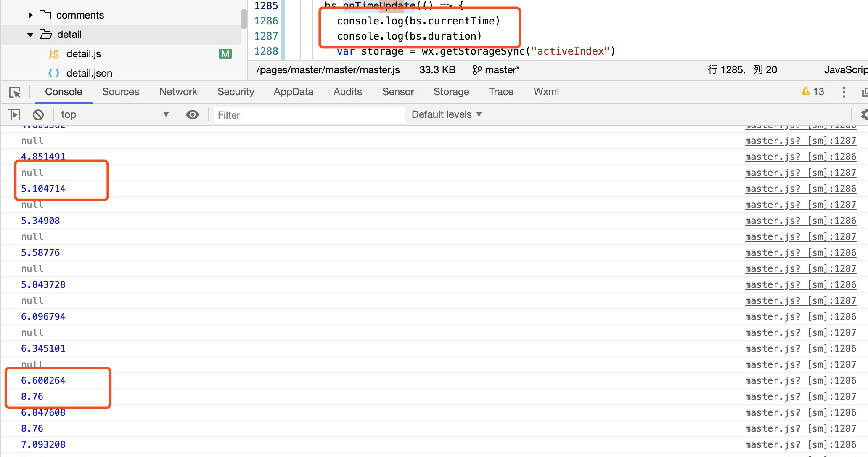Open master.js:1287 link beside 8.76
Screen dimensions: 868x457
800,396
